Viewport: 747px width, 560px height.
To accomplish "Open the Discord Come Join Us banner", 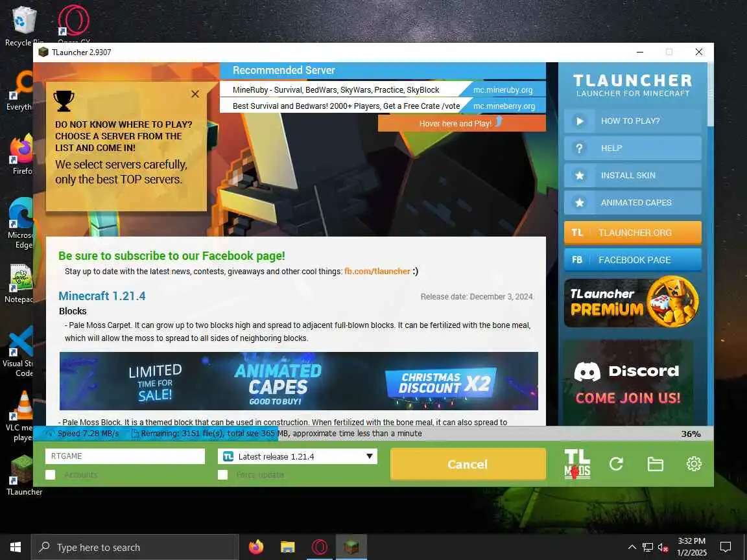I will [628, 382].
